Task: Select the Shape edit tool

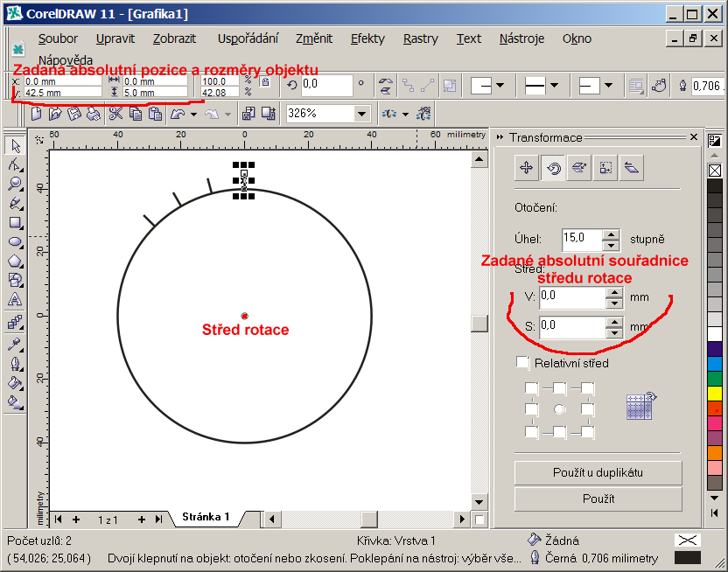Action: [x=16, y=164]
